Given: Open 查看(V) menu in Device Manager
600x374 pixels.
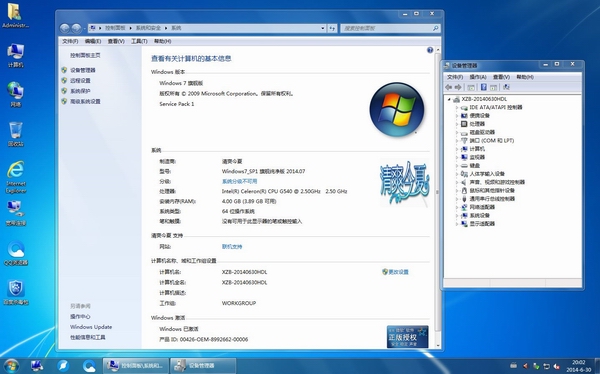Looking at the screenshot, I should pyautogui.click(x=501, y=77).
